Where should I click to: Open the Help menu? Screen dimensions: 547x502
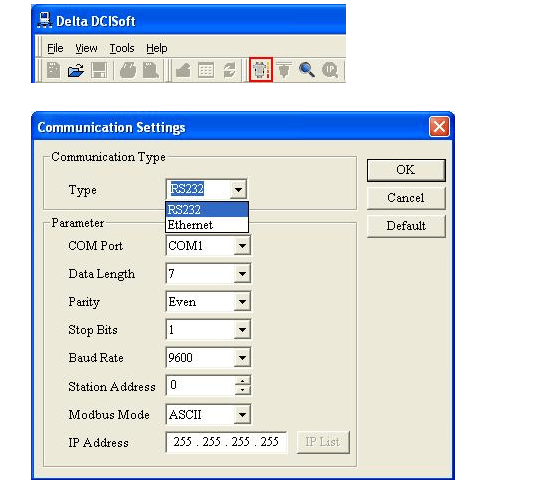pos(157,48)
